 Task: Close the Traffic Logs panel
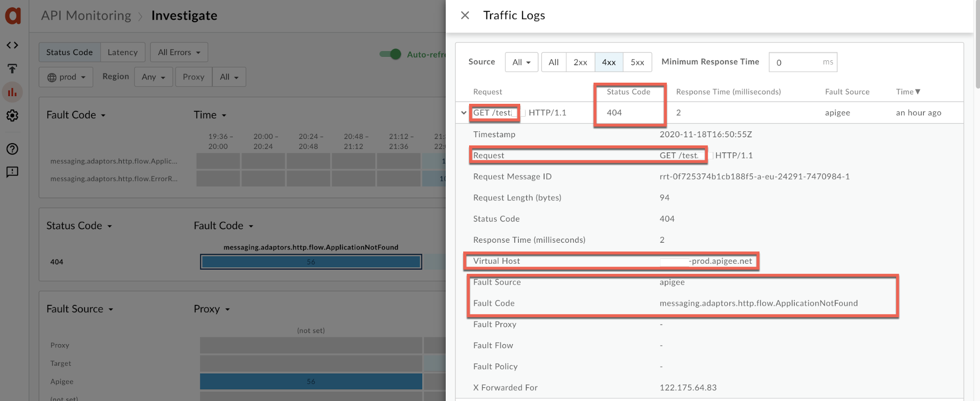(465, 15)
